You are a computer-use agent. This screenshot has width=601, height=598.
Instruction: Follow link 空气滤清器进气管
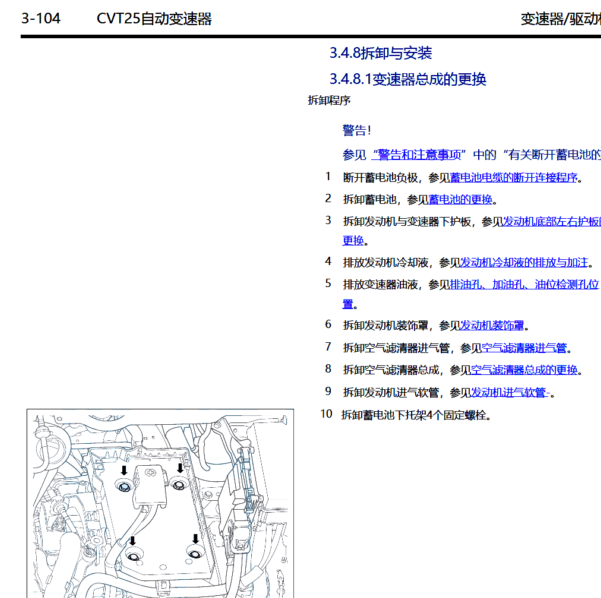point(524,348)
